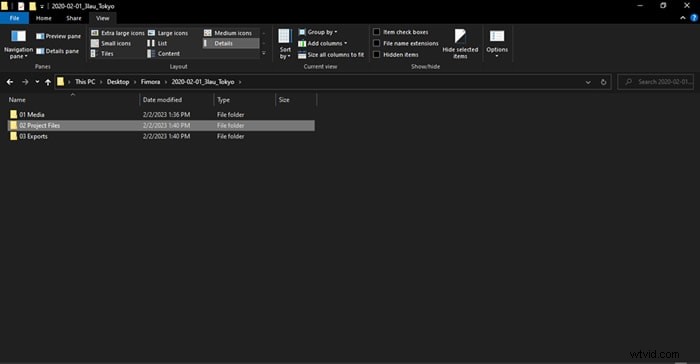Viewport: 700px width, 364px height.
Task: Switch to the Home tab
Action: (x=44, y=18)
